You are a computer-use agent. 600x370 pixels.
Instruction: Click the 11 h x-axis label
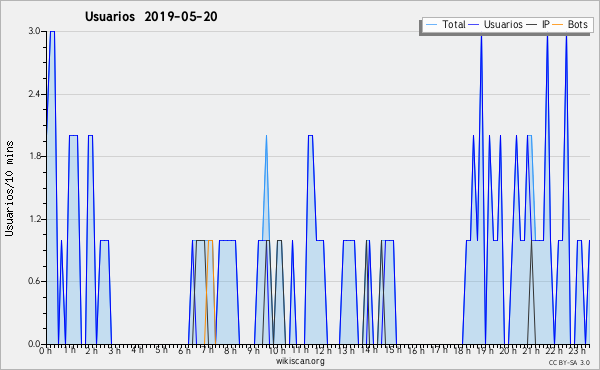(300, 350)
